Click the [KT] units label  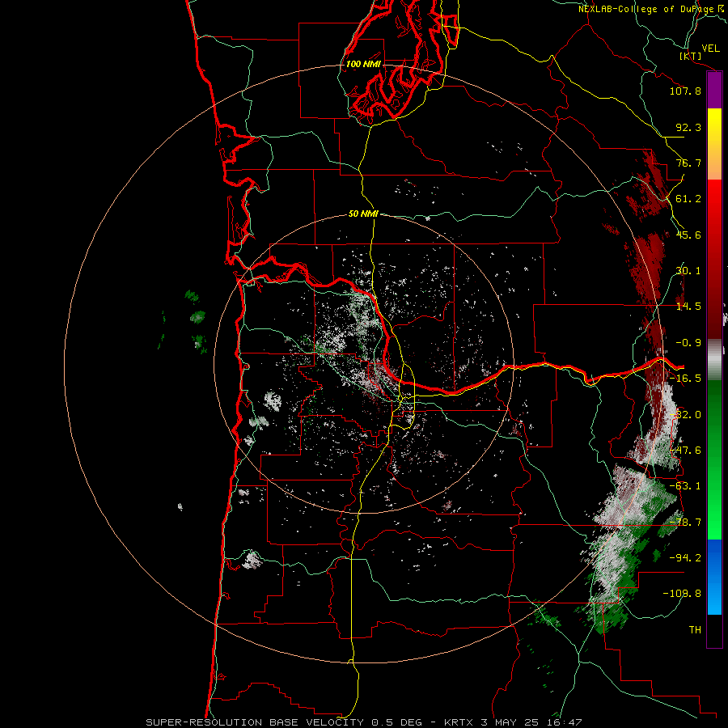(x=691, y=56)
